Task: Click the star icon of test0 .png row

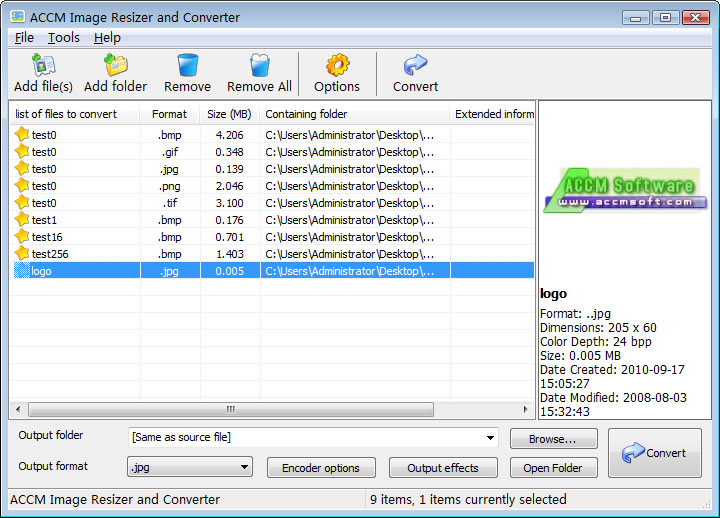Action: tap(22, 186)
